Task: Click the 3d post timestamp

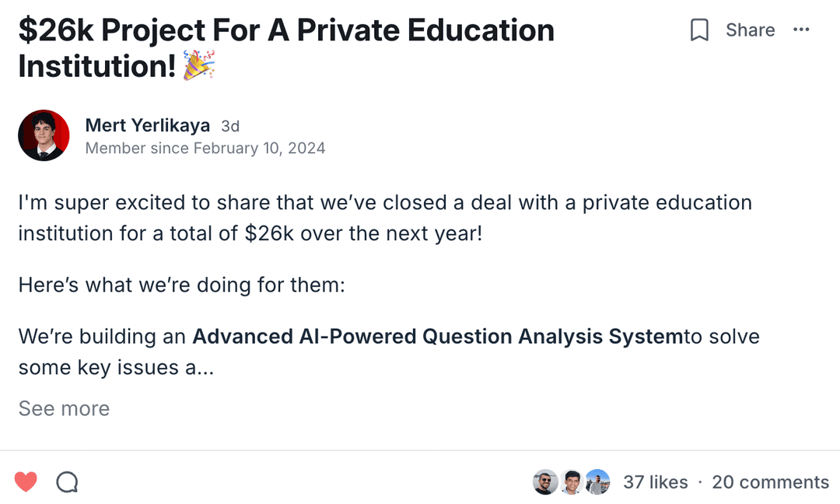Action: point(230,126)
